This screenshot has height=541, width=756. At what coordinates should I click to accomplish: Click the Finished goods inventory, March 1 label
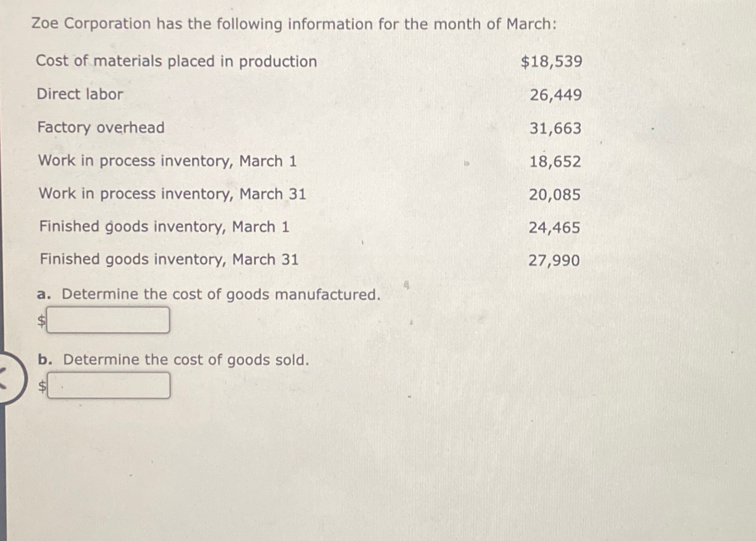pyautogui.click(x=164, y=227)
